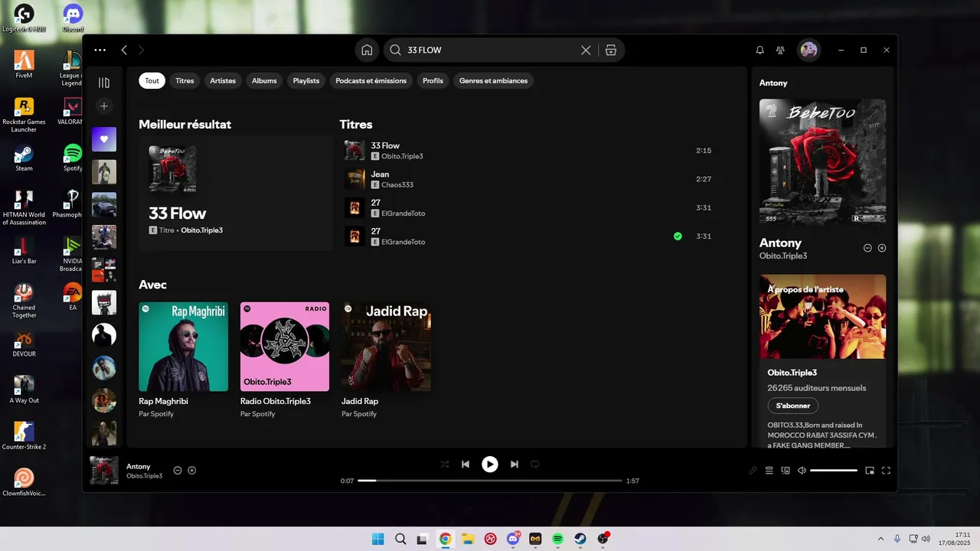Add Antony to library in right panel

pyautogui.click(x=882, y=248)
